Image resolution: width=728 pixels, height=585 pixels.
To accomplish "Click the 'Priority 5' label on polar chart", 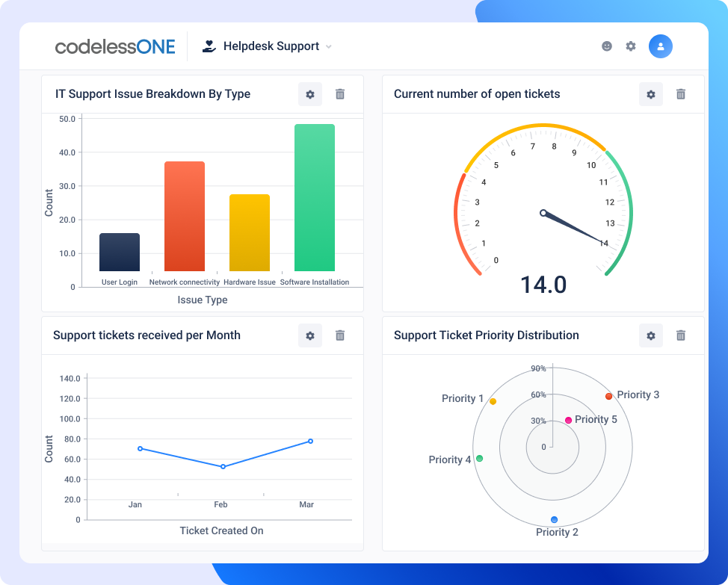I will [x=596, y=419].
